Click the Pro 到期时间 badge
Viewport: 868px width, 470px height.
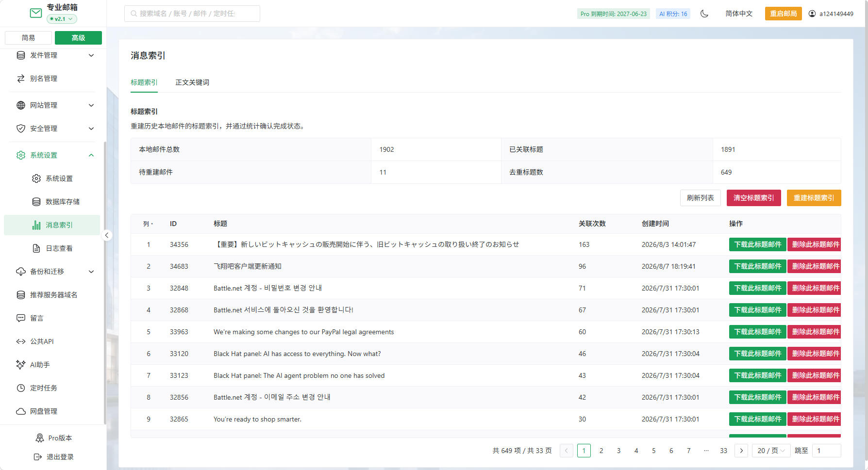click(614, 14)
